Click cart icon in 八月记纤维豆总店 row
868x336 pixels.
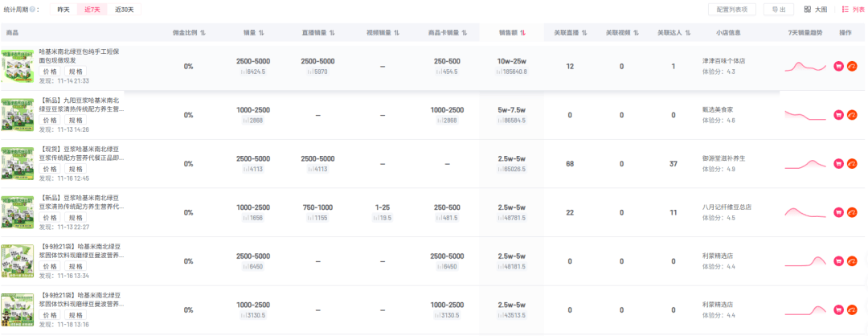pyautogui.click(x=839, y=213)
